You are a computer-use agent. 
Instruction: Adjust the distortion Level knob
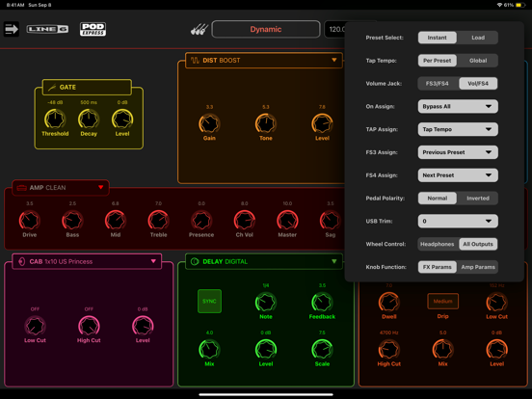coord(322,123)
